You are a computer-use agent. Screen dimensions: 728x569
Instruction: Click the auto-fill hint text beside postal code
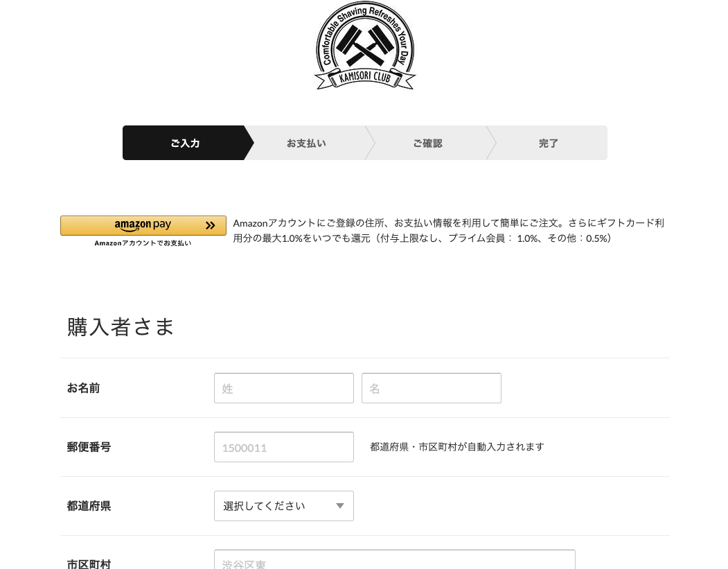[x=457, y=447]
